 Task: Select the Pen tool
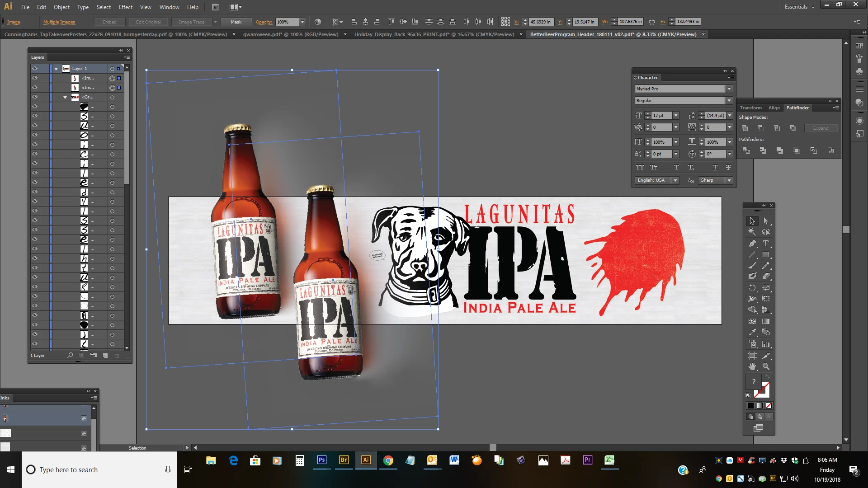pyautogui.click(x=752, y=244)
